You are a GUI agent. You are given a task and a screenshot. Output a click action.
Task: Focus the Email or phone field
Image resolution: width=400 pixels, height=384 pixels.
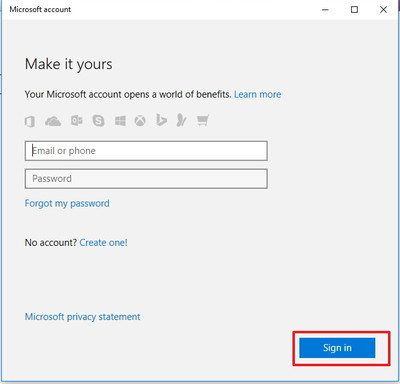tap(146, 151)
